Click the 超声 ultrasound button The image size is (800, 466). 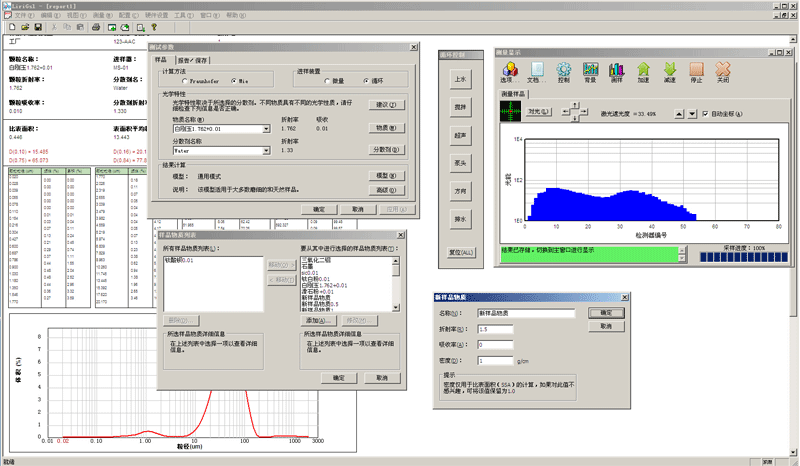pos(460,133)
